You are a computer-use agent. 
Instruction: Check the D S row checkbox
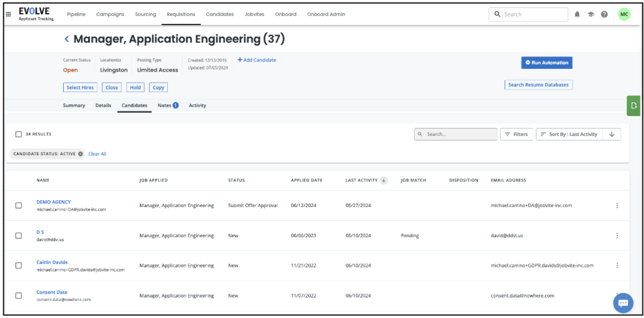pyautogui.click(x=18, y=236)
